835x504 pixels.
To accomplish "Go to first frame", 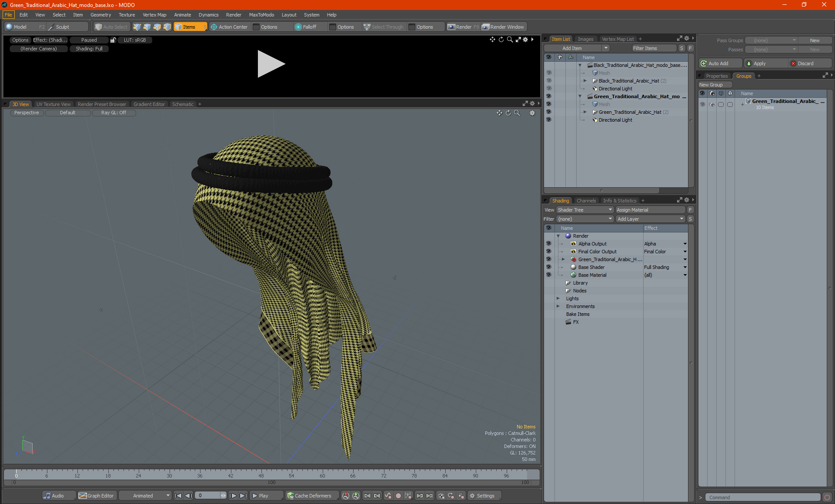I will 178,496.
